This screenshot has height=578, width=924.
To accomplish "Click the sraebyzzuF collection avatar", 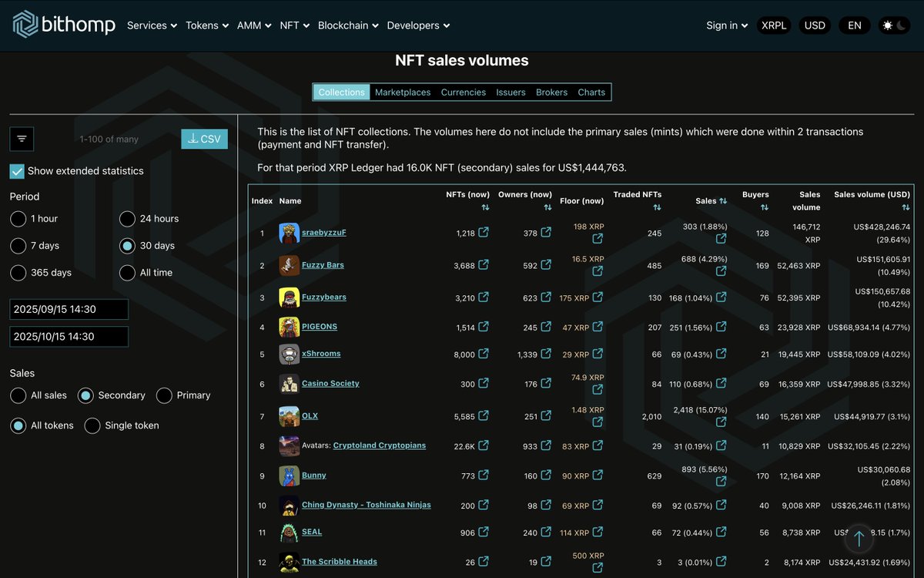I will [289, 233].
